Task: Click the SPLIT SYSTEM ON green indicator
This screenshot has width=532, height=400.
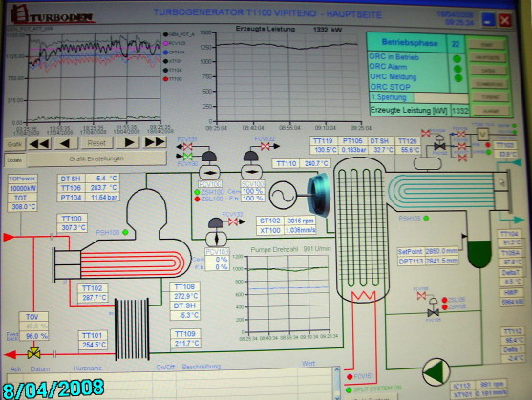Action: tap(349, 389)
